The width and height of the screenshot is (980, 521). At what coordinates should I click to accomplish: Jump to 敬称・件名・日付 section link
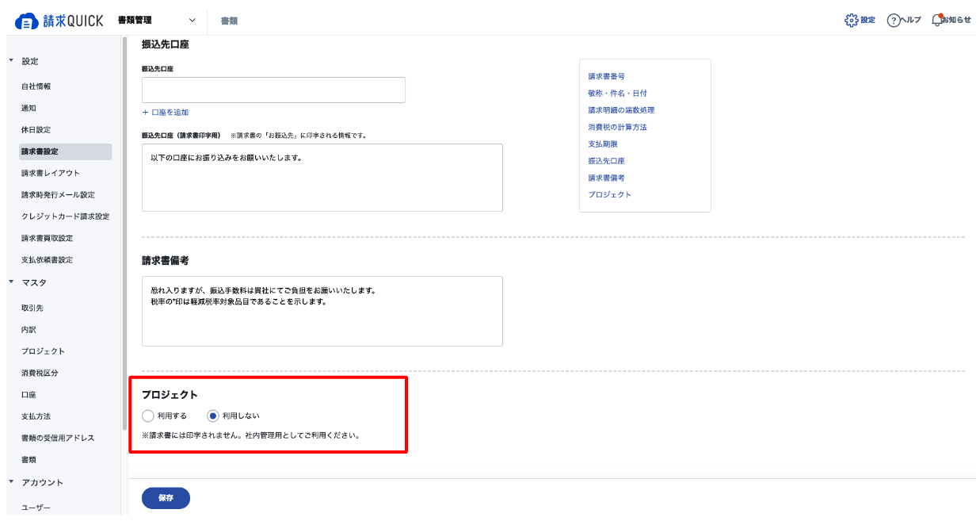(x=617, y=94)
